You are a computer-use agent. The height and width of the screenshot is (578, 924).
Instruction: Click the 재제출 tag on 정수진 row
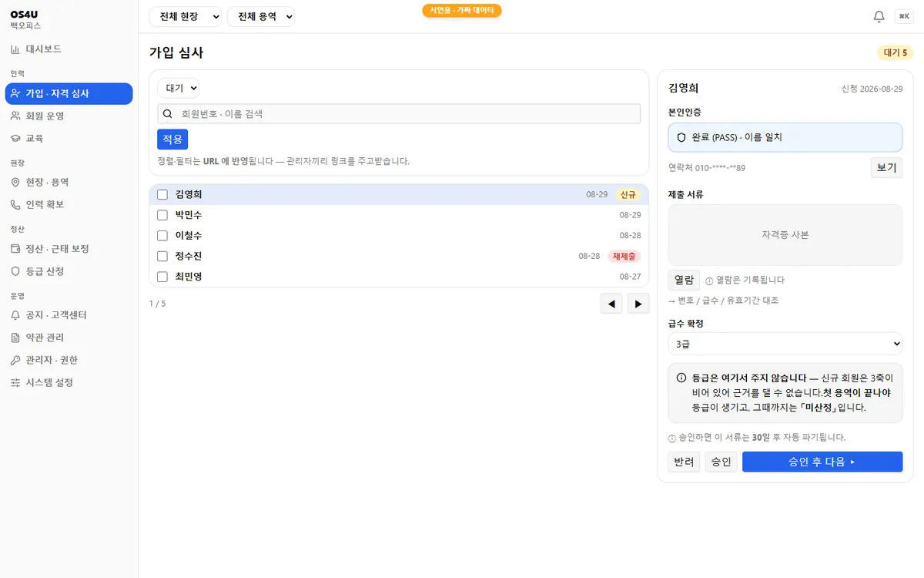(x=624, y=256)
